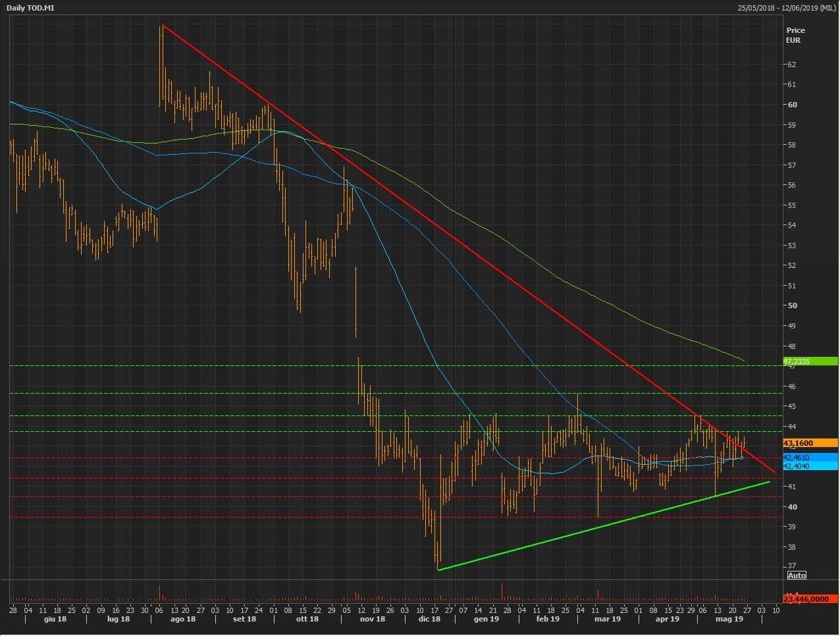The height and width of the screenshot is (636, 840).
Task: Select the green ascending support trendline
Action: (604, 525)
